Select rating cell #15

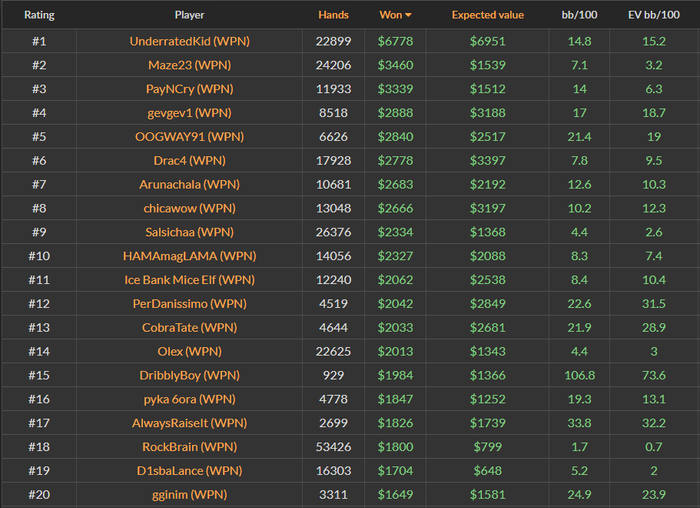click(x=39, y=375)
